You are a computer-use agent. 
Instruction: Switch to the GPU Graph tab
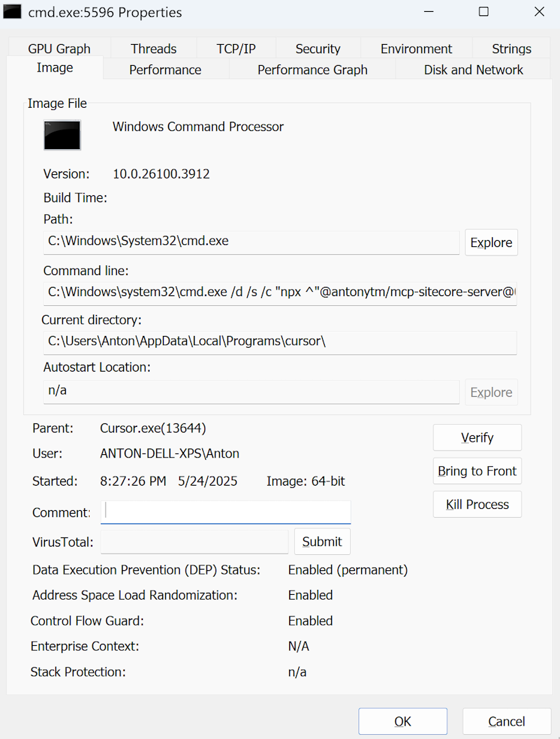pyautogui.click(x=59, y=48)
